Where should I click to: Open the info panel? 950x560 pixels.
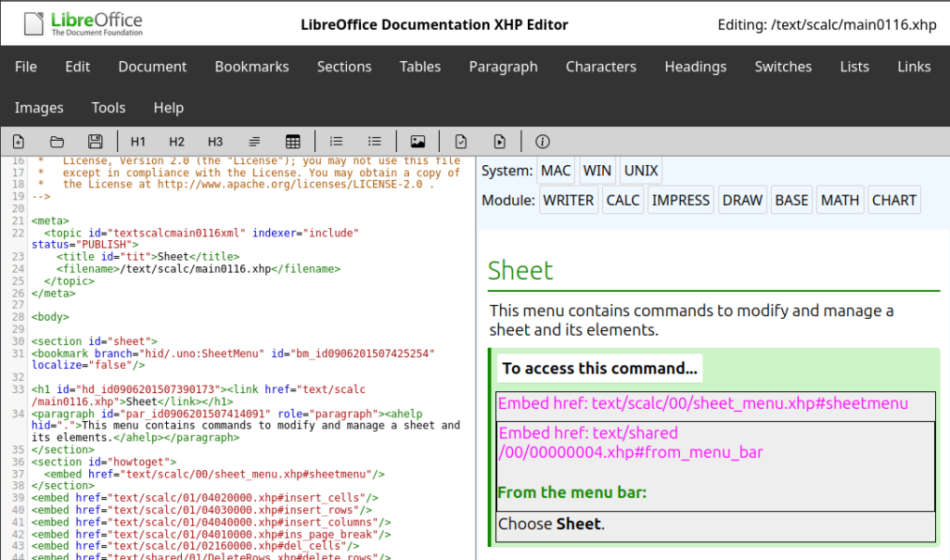(542, 141)
